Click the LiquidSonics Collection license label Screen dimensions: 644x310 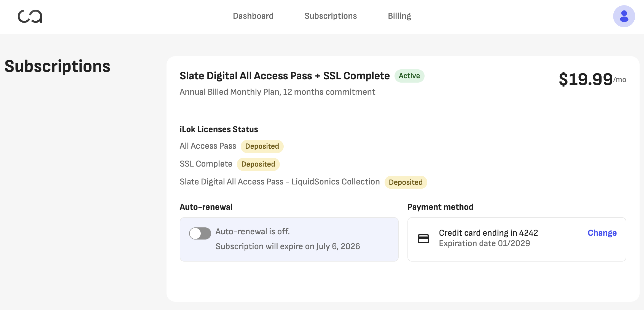(x=280, y=182)
